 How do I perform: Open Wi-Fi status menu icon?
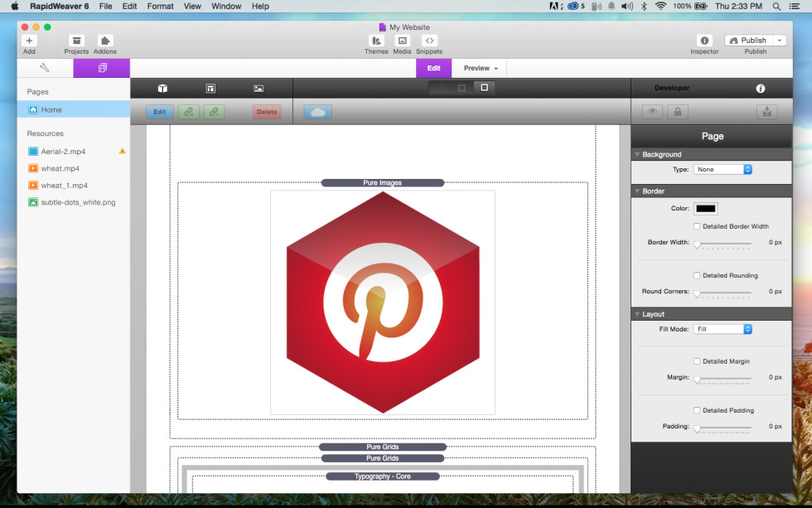tap(660, 6)
